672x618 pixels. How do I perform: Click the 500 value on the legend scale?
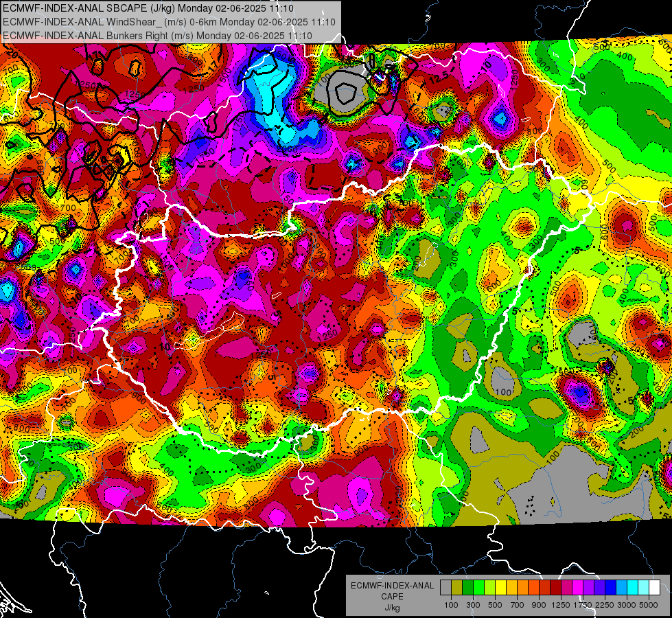tap(495, 605)
